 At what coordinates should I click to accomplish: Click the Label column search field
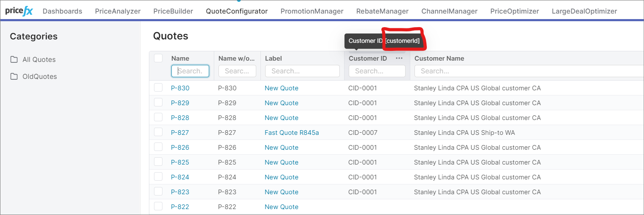pos(302,71)
